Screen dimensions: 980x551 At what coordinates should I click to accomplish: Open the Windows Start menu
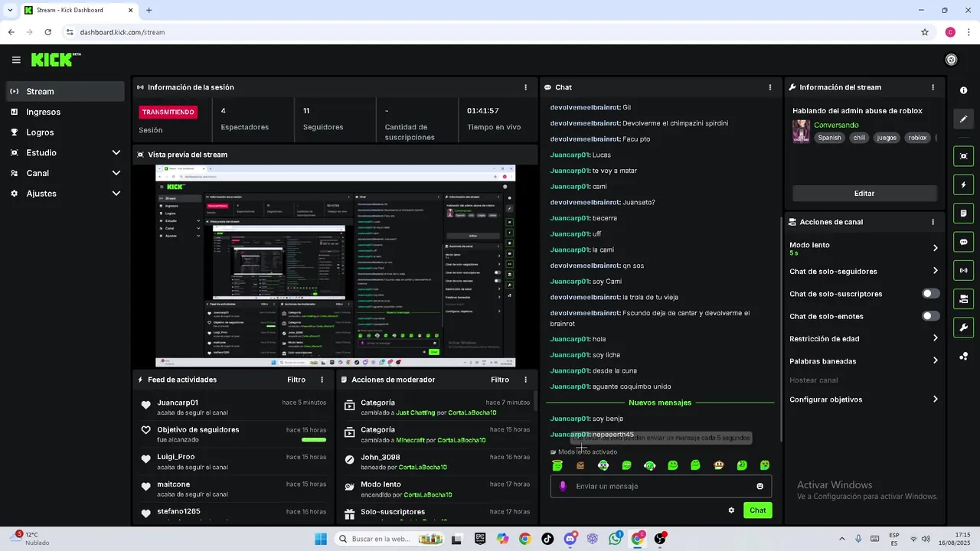(320, 539)
